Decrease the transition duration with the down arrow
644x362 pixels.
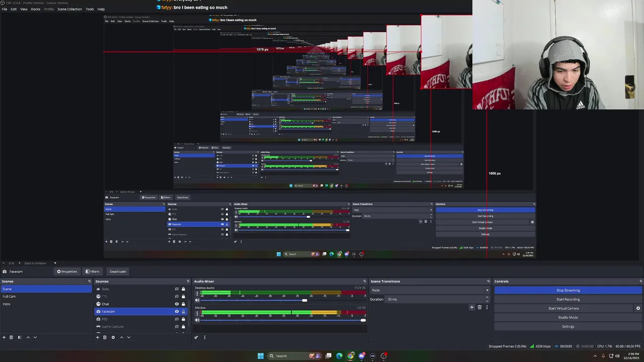[487, 301]
